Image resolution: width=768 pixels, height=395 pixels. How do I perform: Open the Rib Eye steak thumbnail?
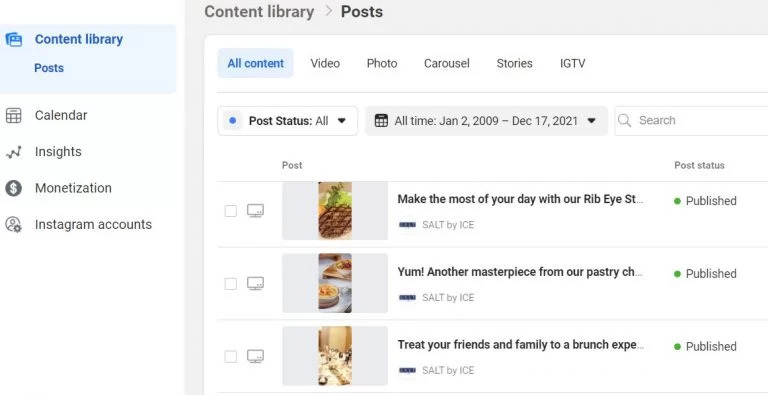(x=335, y=211)
